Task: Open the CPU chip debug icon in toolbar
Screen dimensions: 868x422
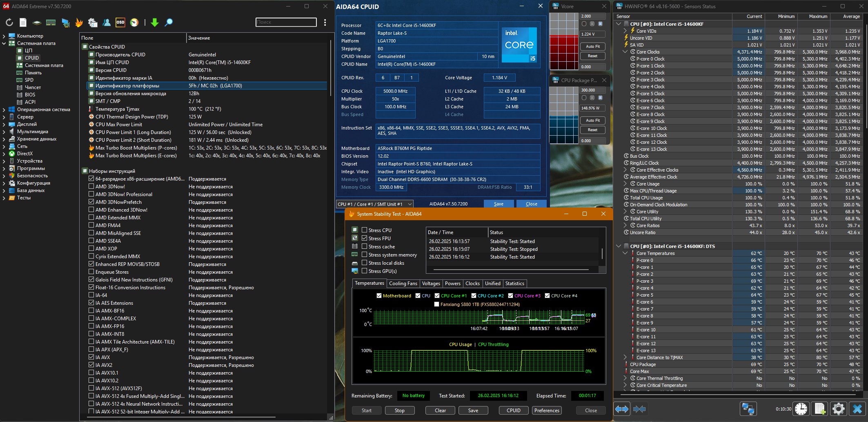Action: click(37, 22)
